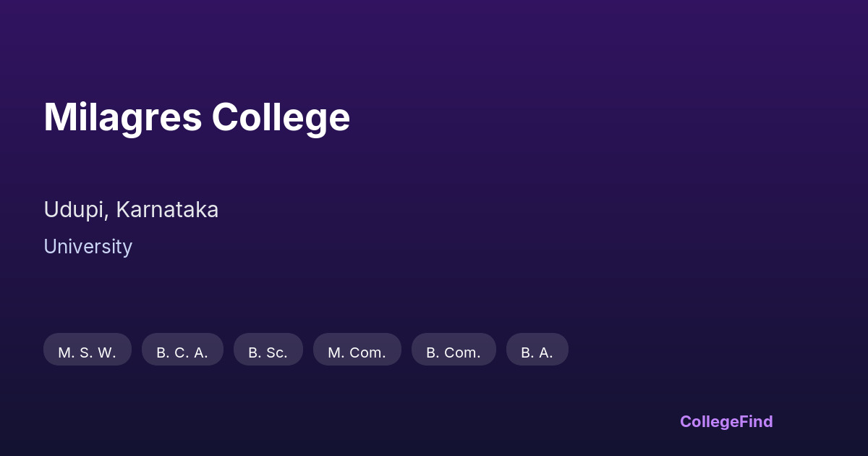Image resolution: width=868 pixels, height=456 pixels.
Task: Open the CollegeFind brand logo
Action: tap(726, 421)
